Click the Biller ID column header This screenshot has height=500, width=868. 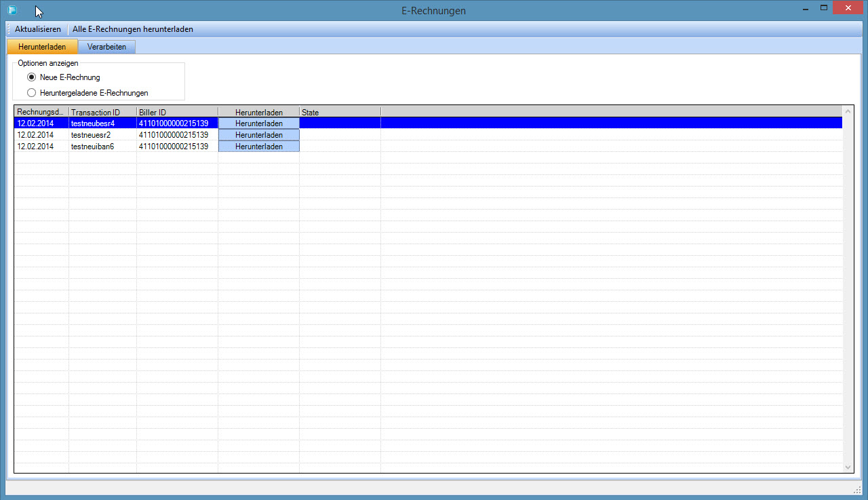tap(176, 112)
